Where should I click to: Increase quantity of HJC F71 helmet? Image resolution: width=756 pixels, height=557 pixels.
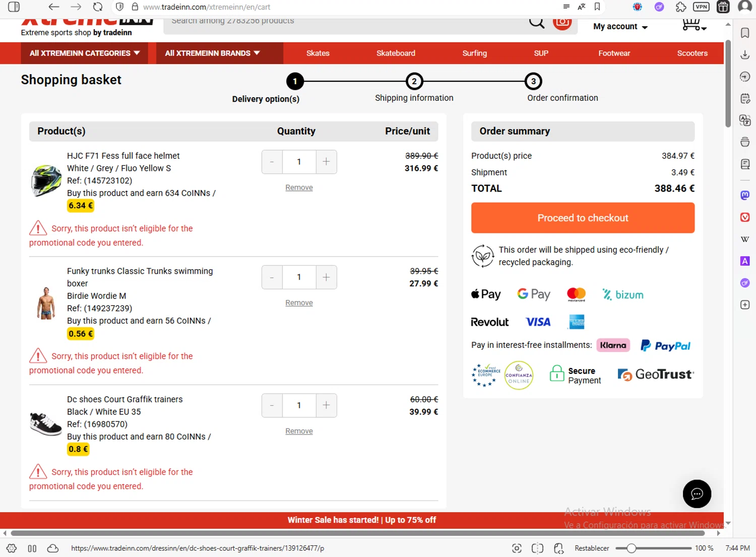[x=326, y=162]
